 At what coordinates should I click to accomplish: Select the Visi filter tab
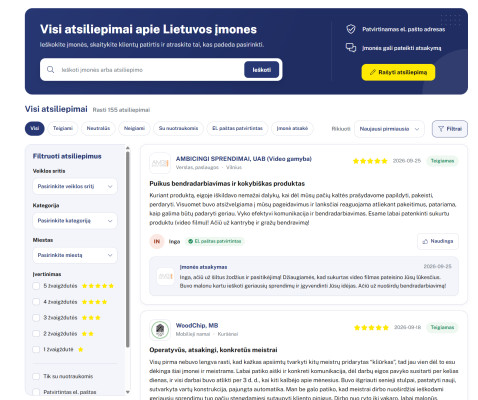click(x=35, y=129)
